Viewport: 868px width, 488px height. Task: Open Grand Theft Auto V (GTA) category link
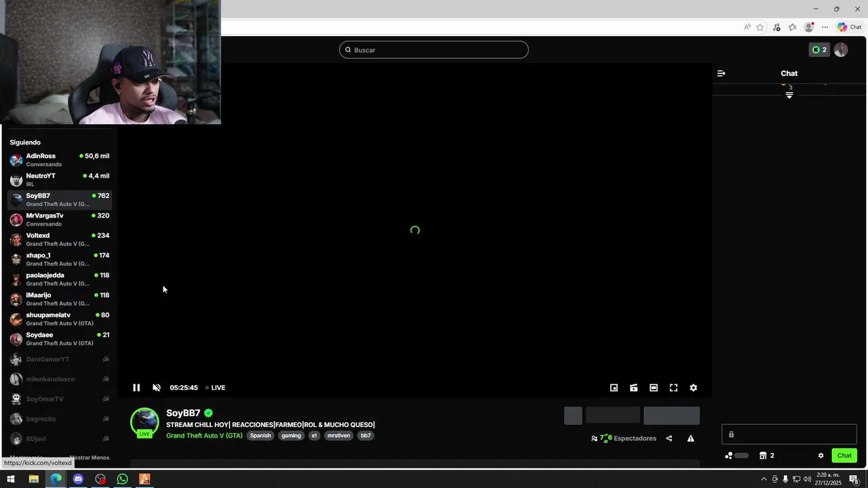[x=204, y=436]
